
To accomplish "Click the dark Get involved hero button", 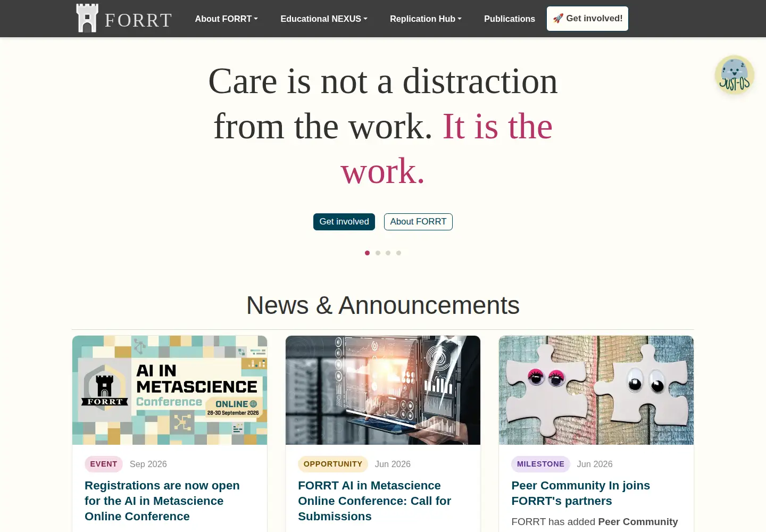I will [344, 222].
